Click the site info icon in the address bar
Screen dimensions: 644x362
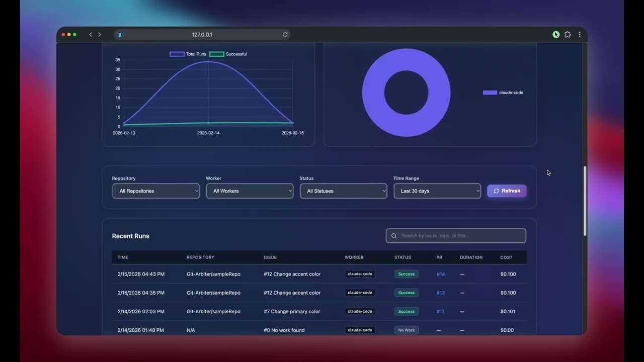pos(120,35)
